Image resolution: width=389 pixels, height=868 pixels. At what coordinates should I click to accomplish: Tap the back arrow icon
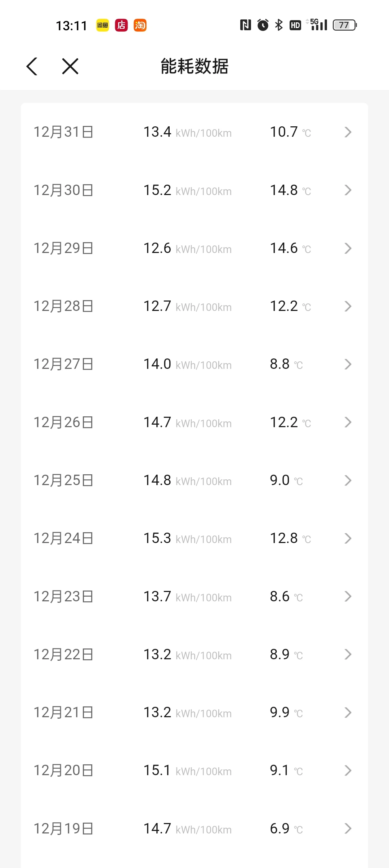(32, 67)
